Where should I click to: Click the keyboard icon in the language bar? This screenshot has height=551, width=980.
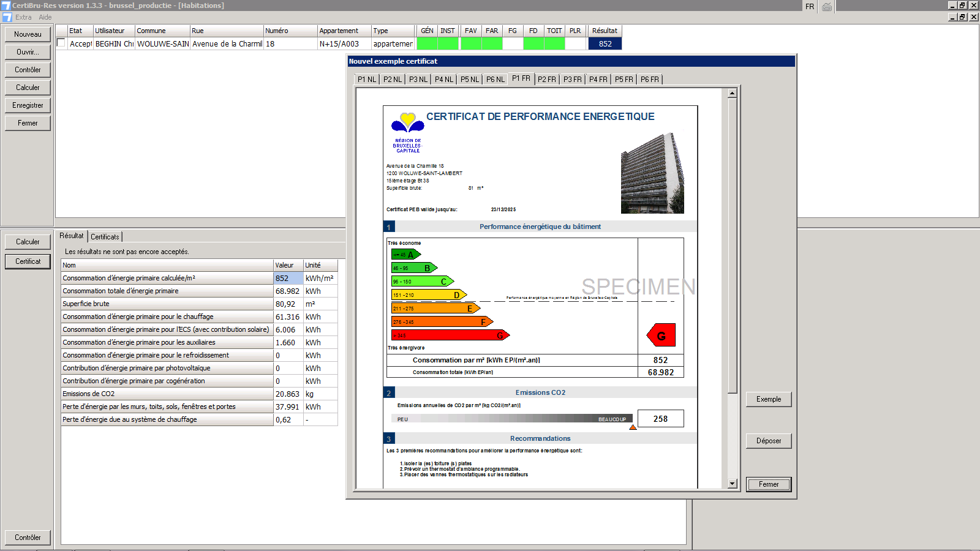pos(827,7)
